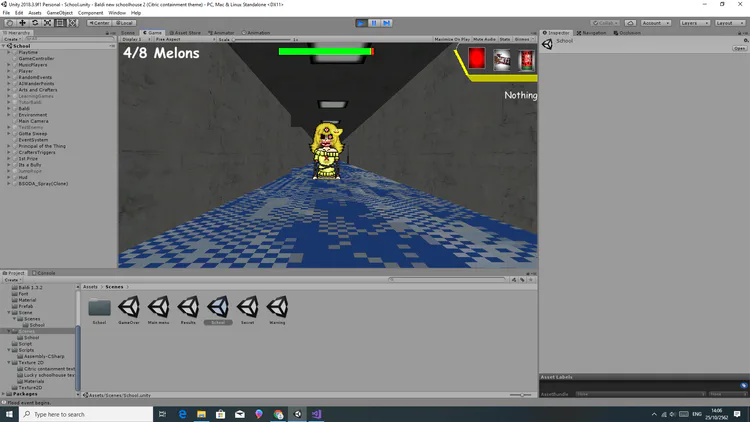Viewport: 750px width, 422px height.
Task: Switch to the Scene tab
Action: (x=128, y=33)
